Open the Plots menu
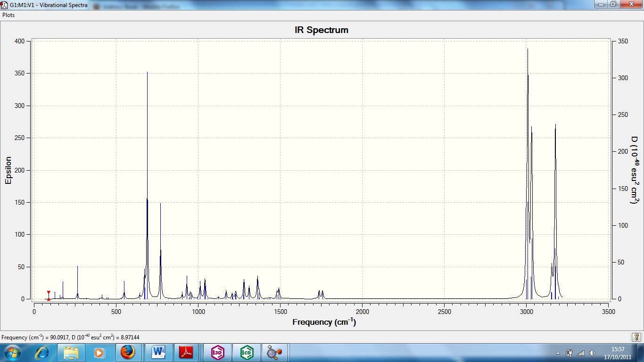The image size is (644, 362). point(8,15)
